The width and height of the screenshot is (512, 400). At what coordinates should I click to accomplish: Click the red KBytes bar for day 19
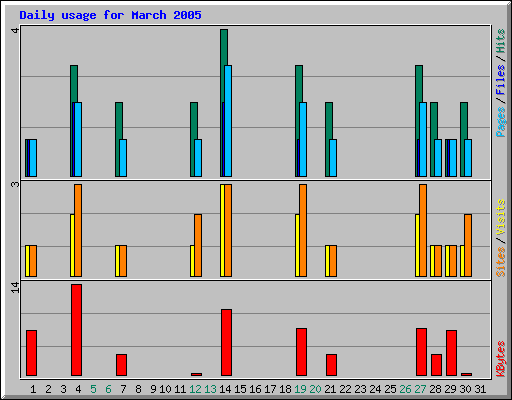(x=301, y=352)
